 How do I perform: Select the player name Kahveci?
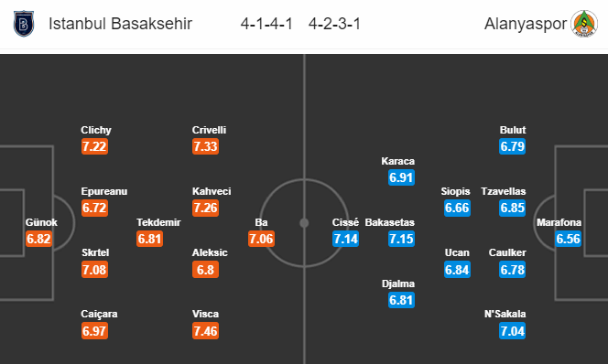[x=212, y=191]
